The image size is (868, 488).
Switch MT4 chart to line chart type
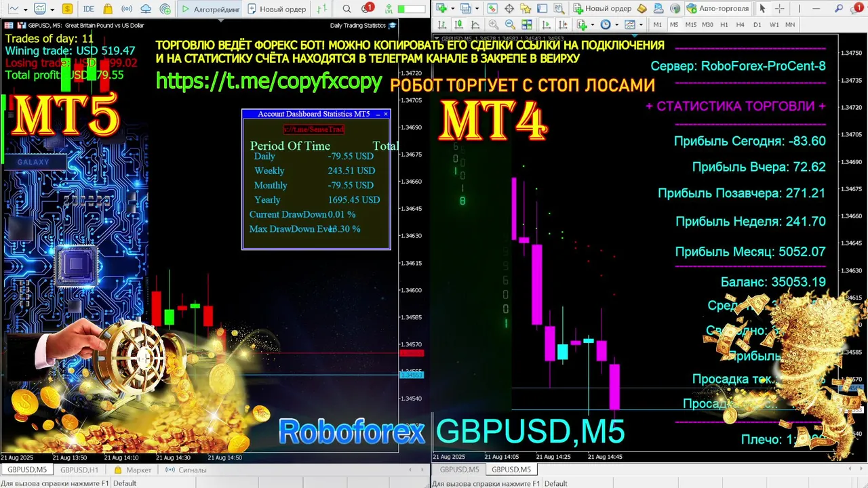(x=475, y=24)
